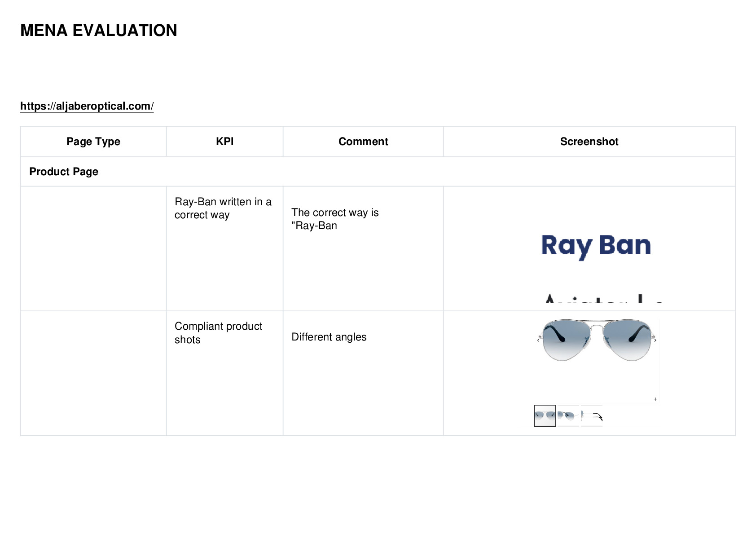Select the Screenshot column header
Screen dimensions: 756x535
pos(589,141)
